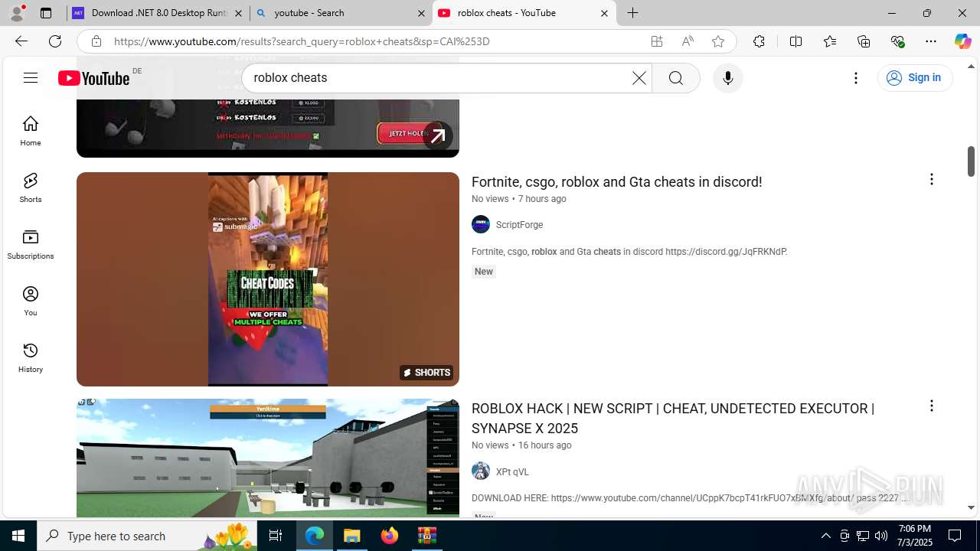Open action menu for ROBLOX HACK video
This screenshot has height=551, width=980.
tap(932, 406)
